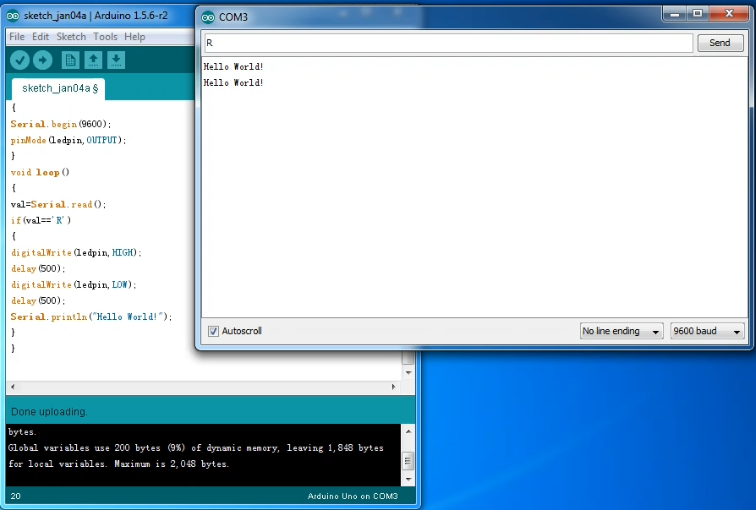This screenshot has width=756, height=510.
Task: Click the serial input text field
Action: [447, 43]
